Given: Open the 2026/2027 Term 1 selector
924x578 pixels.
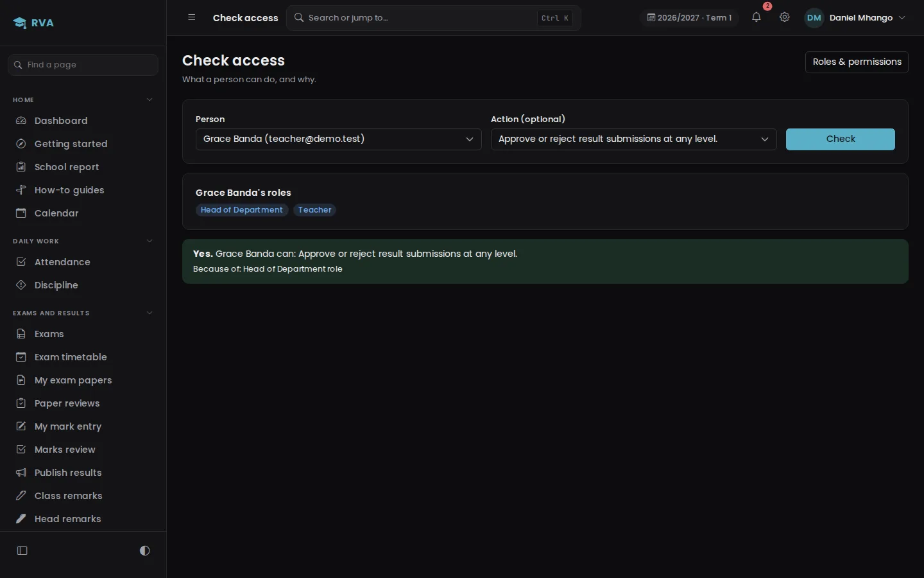Looking at the screenshot, I should pyautogui.click(x=689, y=18).
